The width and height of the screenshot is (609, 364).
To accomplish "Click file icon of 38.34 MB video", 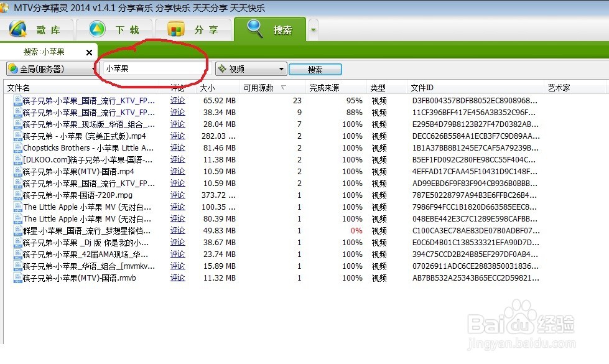I will 17,112.
